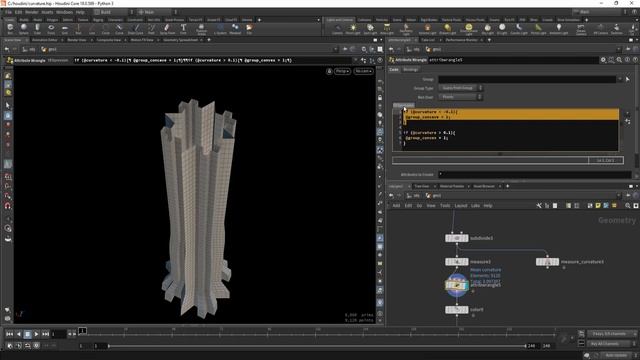Open the Render menu
The height and width of the screenshot is (360, 640).
coord(32,12)
